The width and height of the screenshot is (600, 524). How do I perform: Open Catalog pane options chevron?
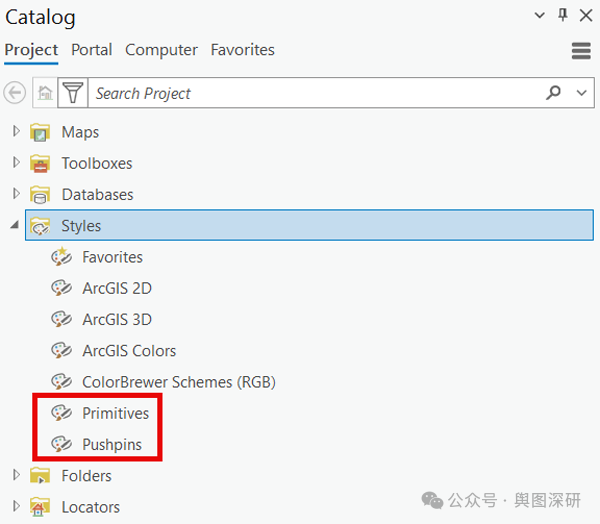(540, 15)
